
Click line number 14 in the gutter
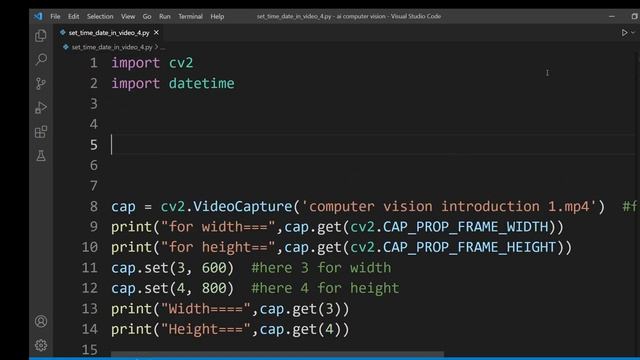point(90,329)
